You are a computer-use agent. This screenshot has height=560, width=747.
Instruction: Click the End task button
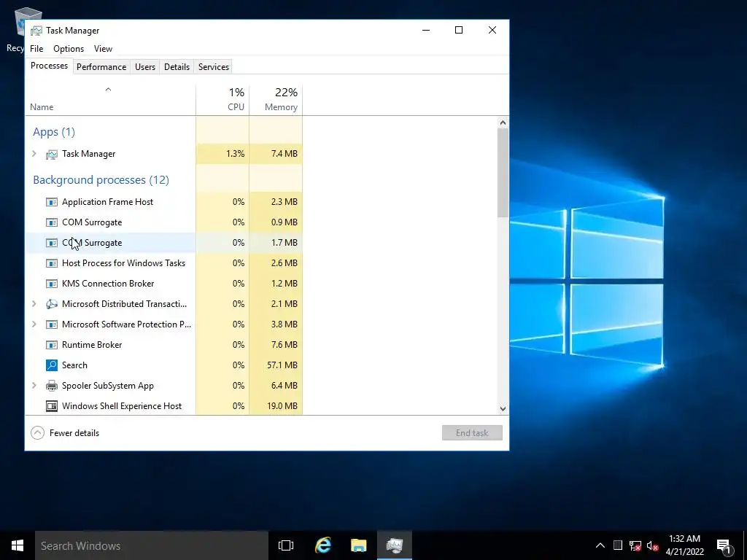[x=472, y=433]
